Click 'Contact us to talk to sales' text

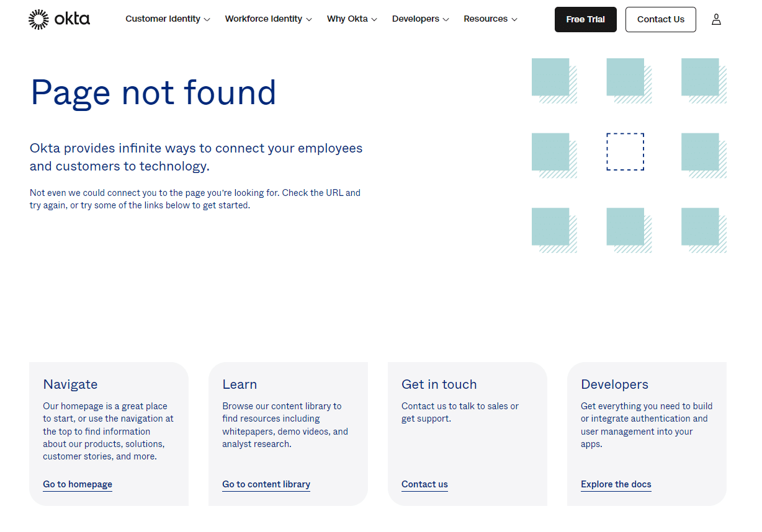coord(460,412)
